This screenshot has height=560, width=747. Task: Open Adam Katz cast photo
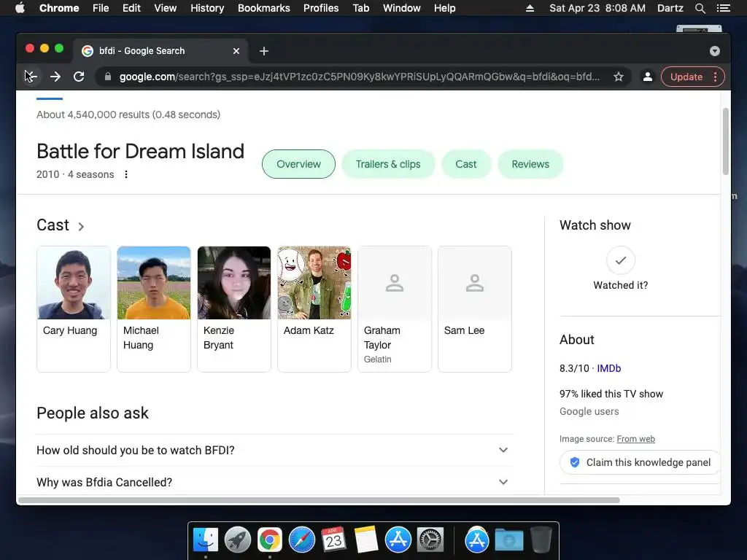(314, 283)
